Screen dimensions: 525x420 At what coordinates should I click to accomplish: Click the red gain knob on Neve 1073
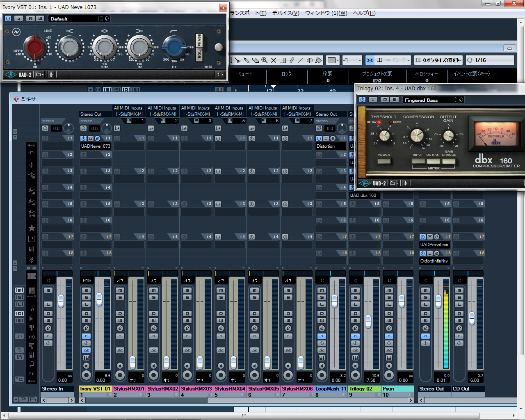pos(35,47)
